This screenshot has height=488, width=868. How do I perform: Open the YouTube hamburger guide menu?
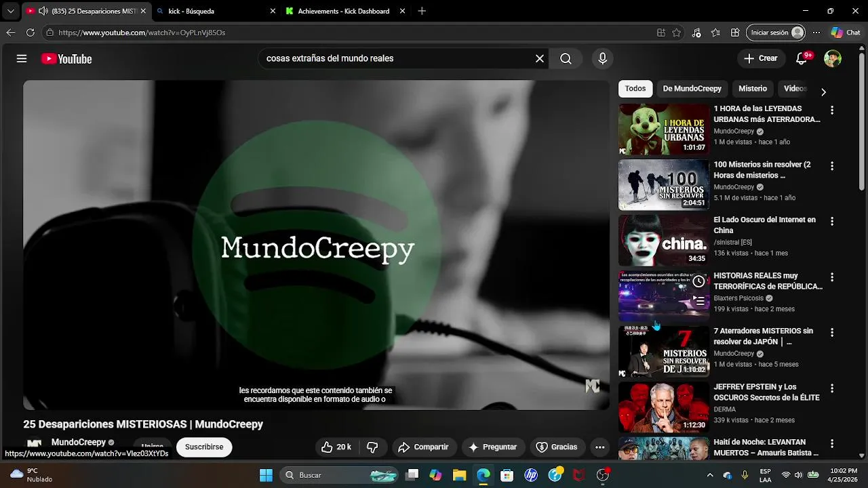(x=22, y=59)
